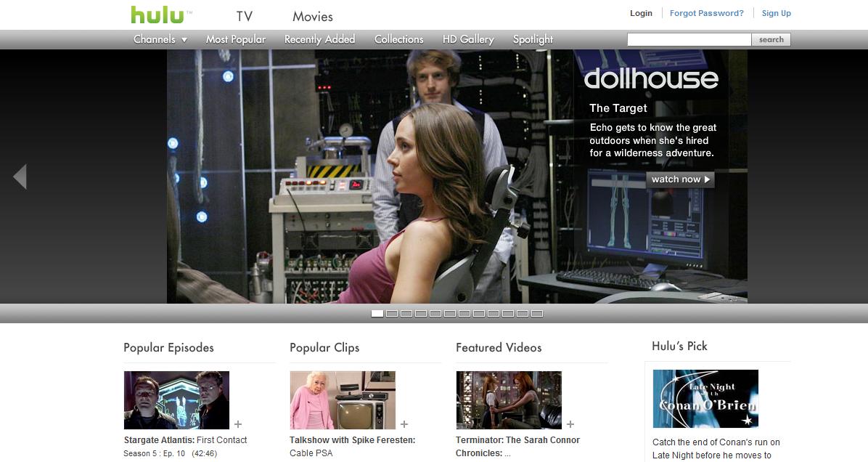
Task: Open the Talkshow with Spike Feresten thumbnail
Action: tap(343, 400)
